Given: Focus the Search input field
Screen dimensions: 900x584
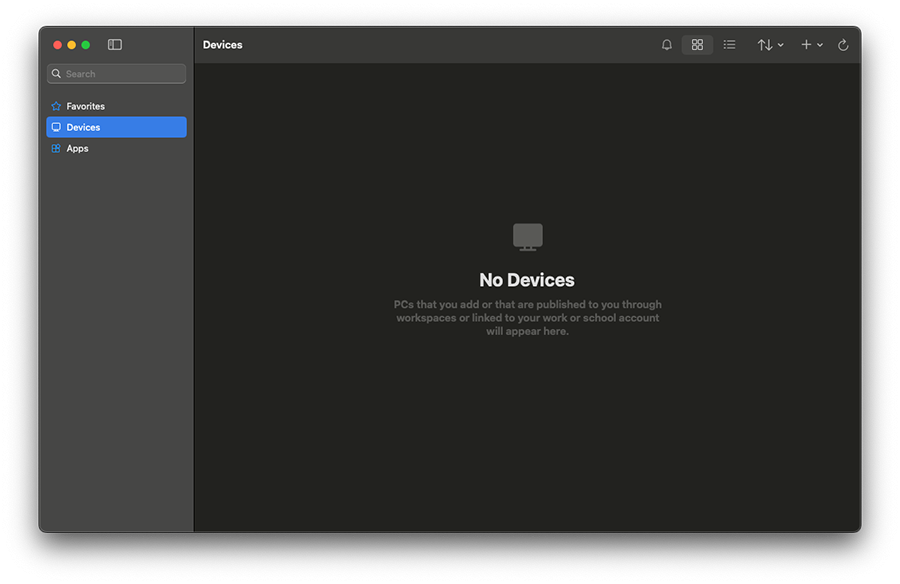Looking at the screenshot, I should 122,74.
